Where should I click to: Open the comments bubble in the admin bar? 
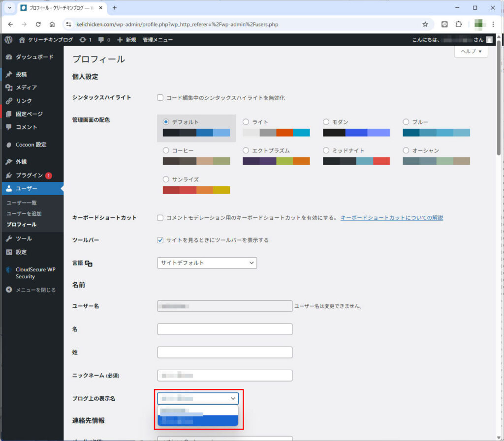(101, 40)
